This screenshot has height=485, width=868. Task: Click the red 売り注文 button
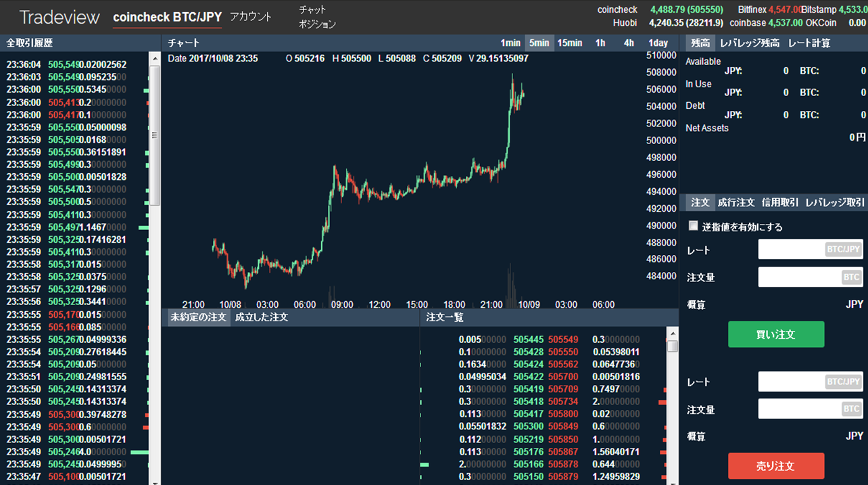pos(776,465)
